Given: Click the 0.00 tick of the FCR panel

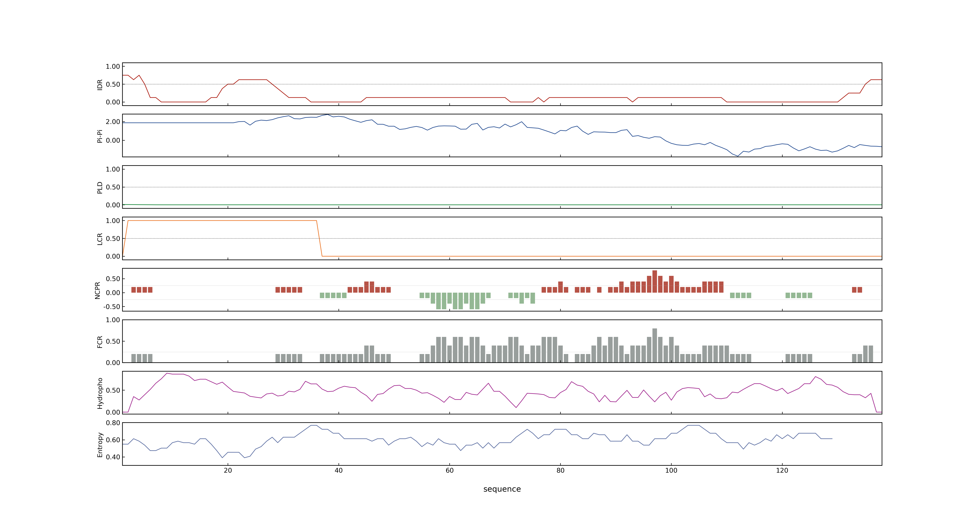Looking at the screenshot, I should coord(113,363).
